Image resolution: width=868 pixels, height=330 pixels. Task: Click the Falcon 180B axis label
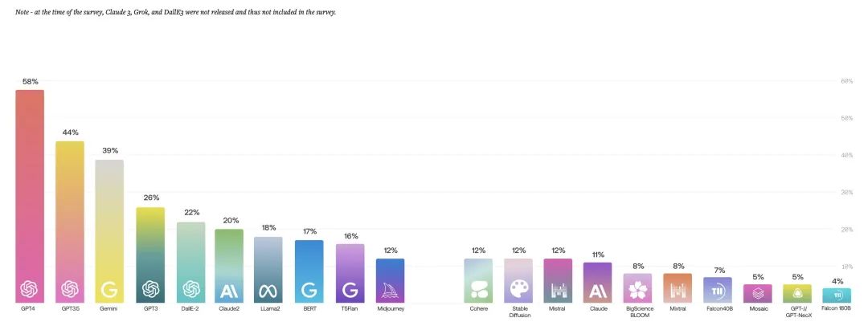(836, 308)
